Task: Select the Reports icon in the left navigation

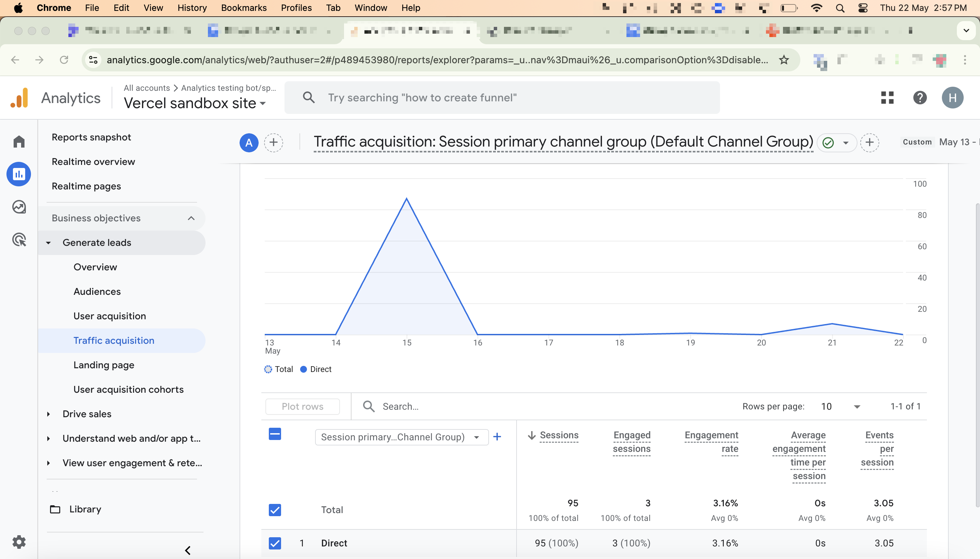Action: click(x=18, y=174)
